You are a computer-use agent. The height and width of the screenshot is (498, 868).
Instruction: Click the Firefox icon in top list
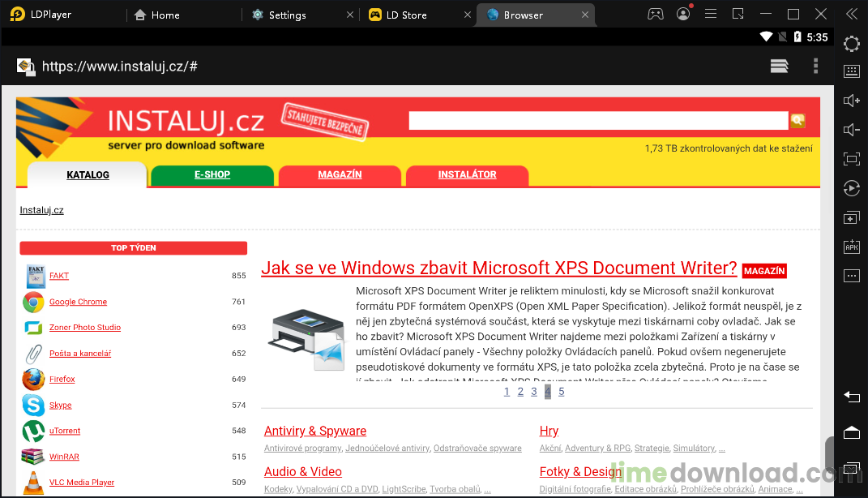tap(33, 380)
